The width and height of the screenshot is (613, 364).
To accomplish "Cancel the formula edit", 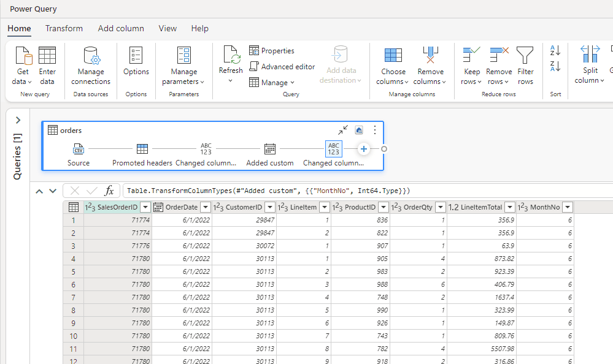I will tap(75, 191).
